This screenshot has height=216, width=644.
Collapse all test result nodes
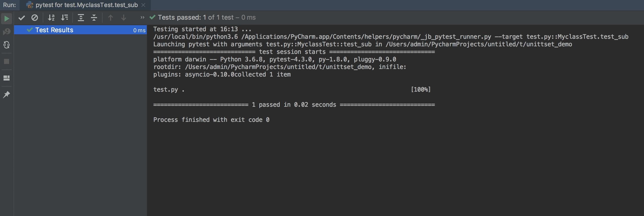[94, 18]
